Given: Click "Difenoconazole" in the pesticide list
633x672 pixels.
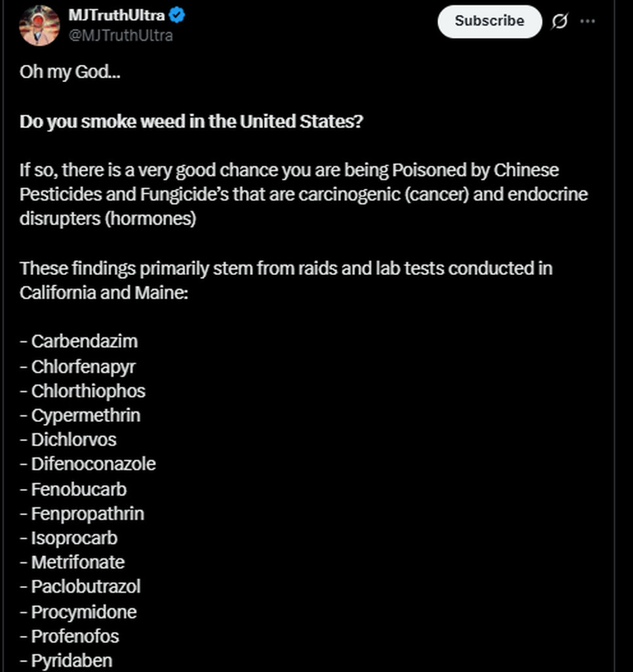Looking at the screenshot, I should coord(93,464).
